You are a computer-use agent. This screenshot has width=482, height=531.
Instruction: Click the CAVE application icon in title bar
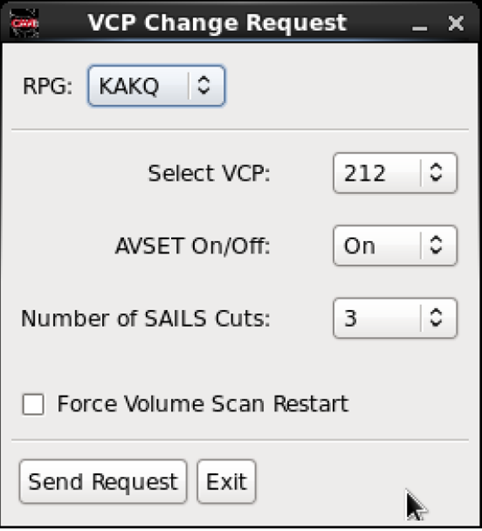[24, 23]
